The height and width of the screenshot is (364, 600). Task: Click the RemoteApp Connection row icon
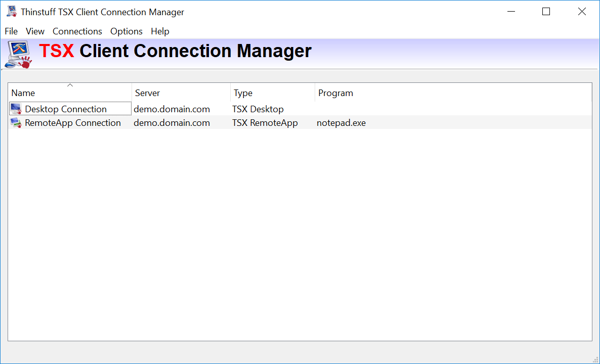coord(16,122)
